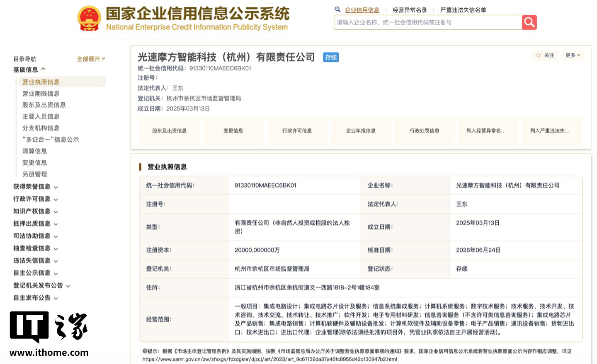Screen dimensions: 597x364
Task: Click 登记状态 value 存续 in table
Action: [x=461, y=269]
